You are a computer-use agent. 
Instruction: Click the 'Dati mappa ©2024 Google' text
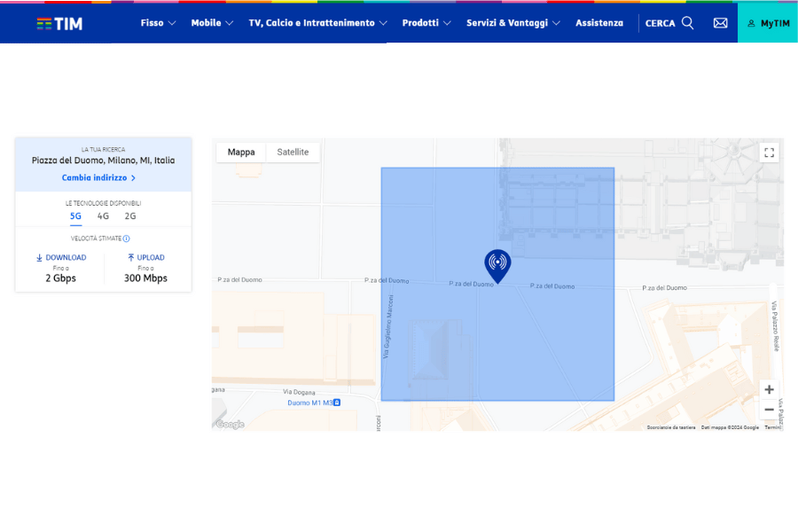coord(730,427)
